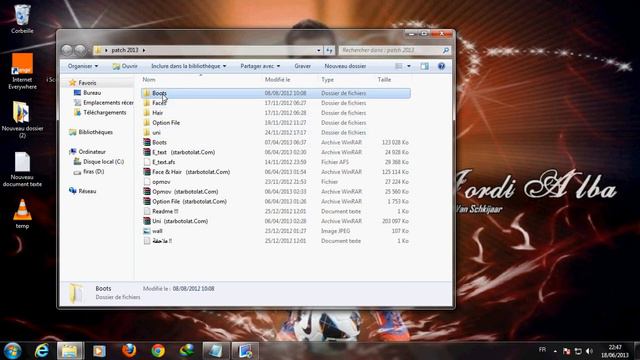Click the Nouveau dossier toolbar button
The image size is (640, 360).
click(x=345, y=66)
